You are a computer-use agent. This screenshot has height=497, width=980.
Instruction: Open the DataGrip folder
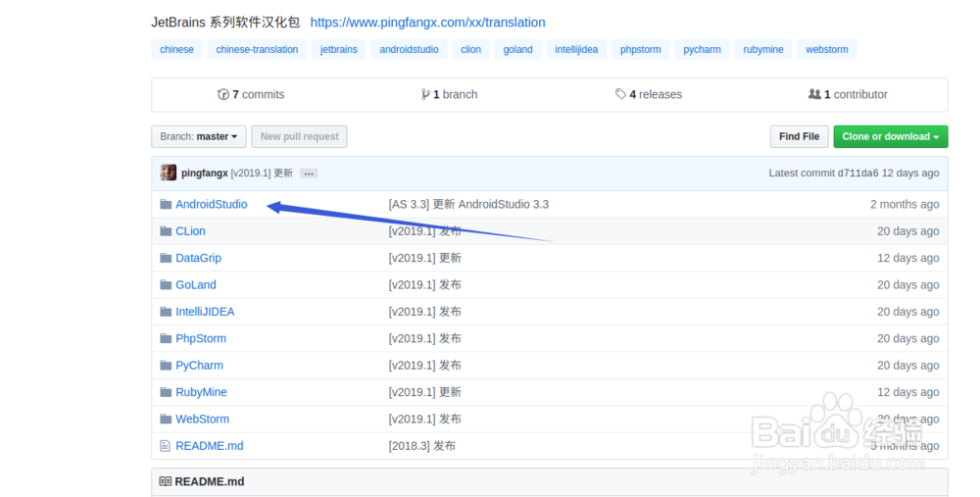click(x=198, y=258)
